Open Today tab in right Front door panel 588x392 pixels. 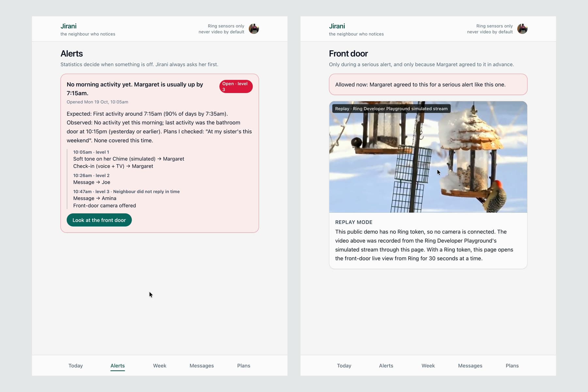point(344,366)
